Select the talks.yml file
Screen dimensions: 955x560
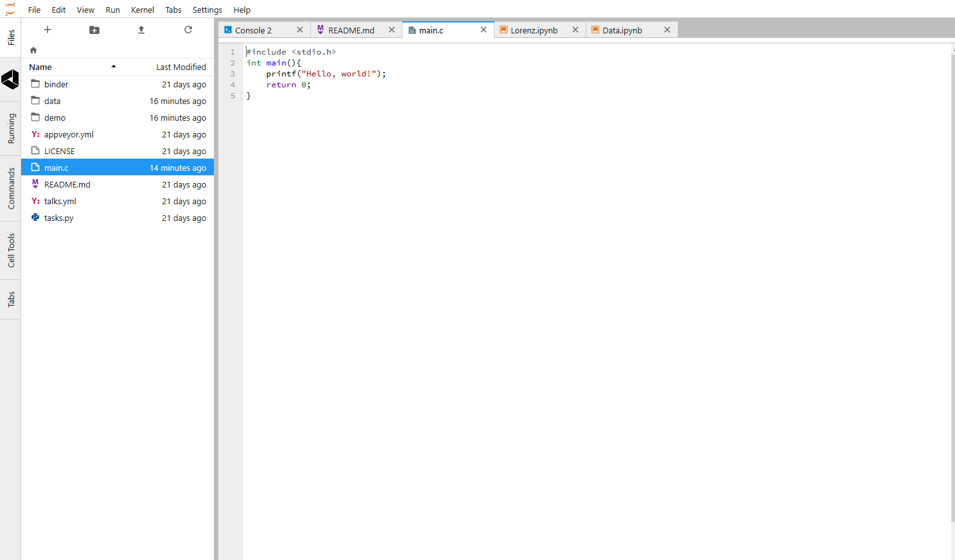coord(118,201)
